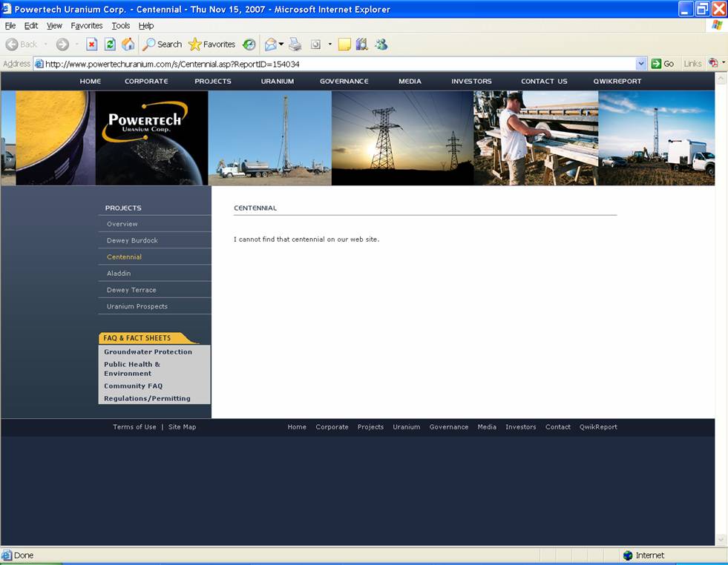
Task: Select Uranium Prospects in Projects sidebar
Action: click(137, 307)
